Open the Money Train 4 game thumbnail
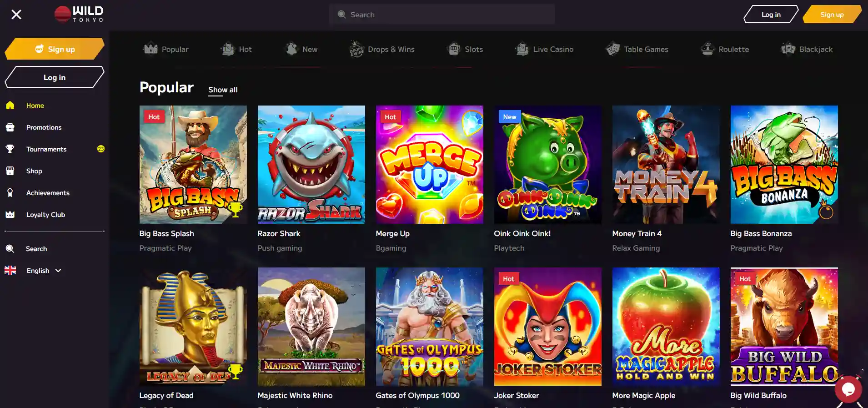 pyautogui.click(x=666, y=165)
